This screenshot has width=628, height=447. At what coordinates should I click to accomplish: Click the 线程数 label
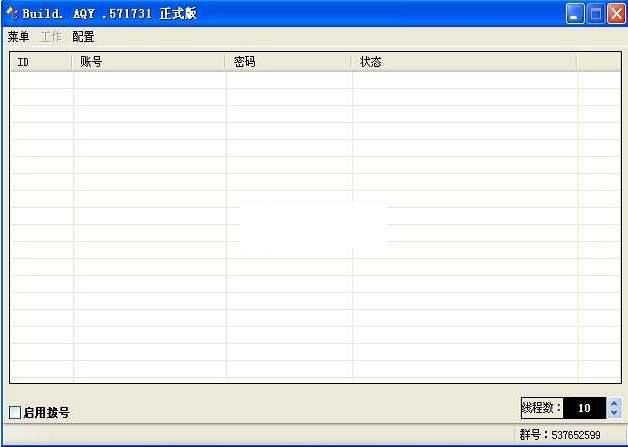(541, 408)
